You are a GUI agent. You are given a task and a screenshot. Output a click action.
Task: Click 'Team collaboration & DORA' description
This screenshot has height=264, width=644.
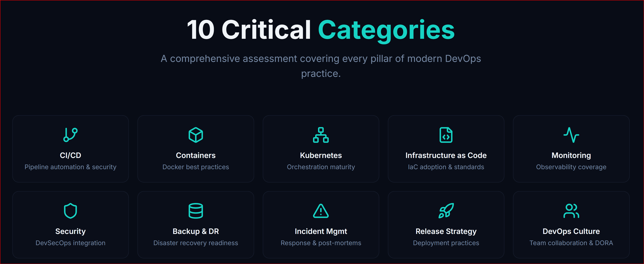[571, 243]
